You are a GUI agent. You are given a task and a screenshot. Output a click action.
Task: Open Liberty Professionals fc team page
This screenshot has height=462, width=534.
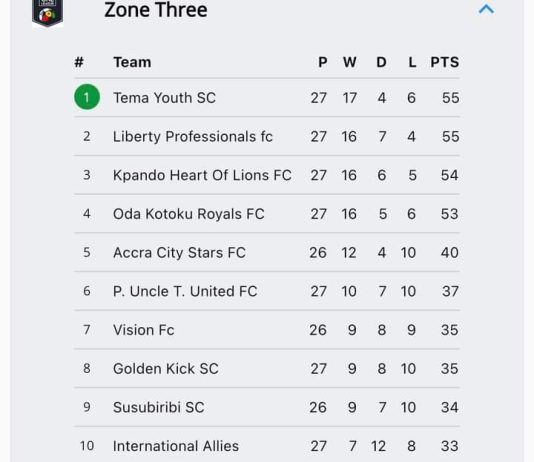(193, 137)
